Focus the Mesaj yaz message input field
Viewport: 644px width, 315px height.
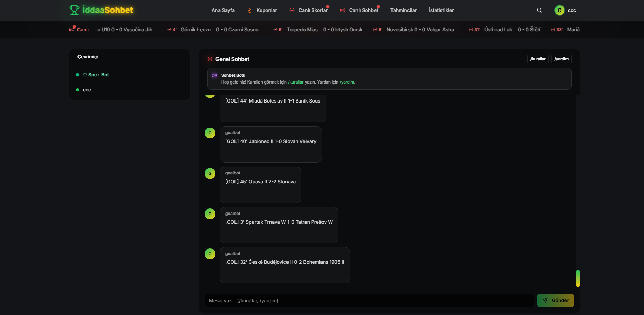(x=369, y=301)
